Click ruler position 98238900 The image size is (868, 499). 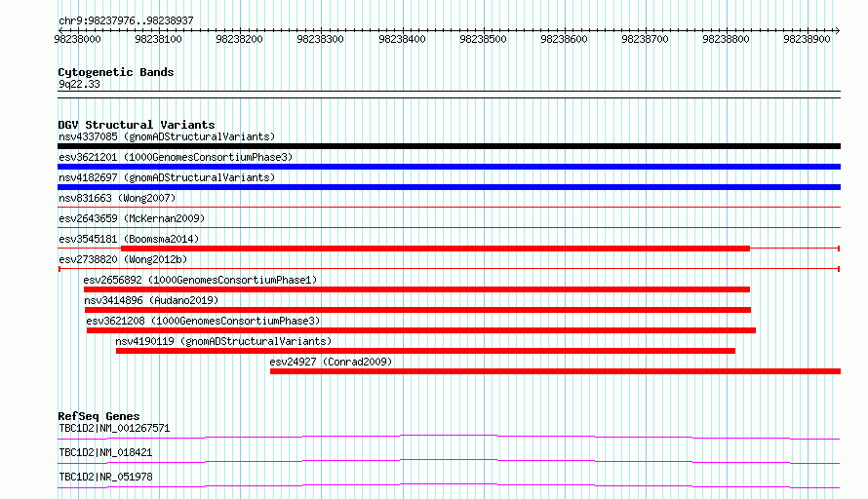click(x=807, y=39)
